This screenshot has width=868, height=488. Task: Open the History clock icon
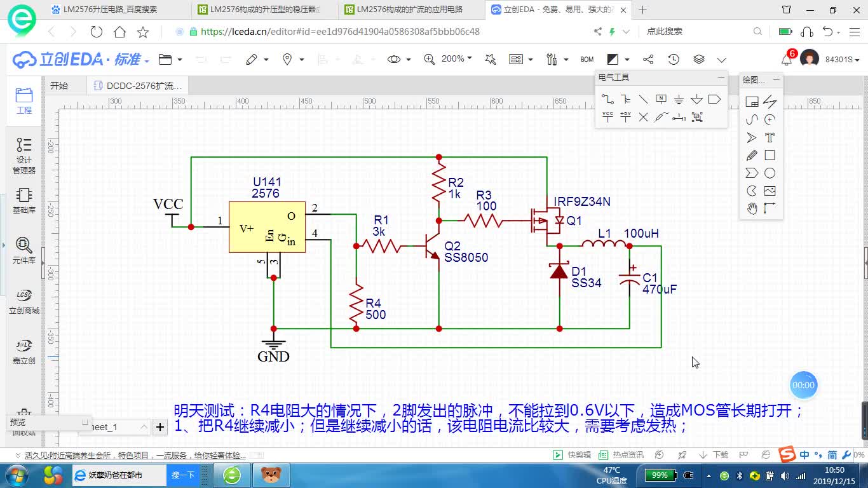[x=674, y=59]
